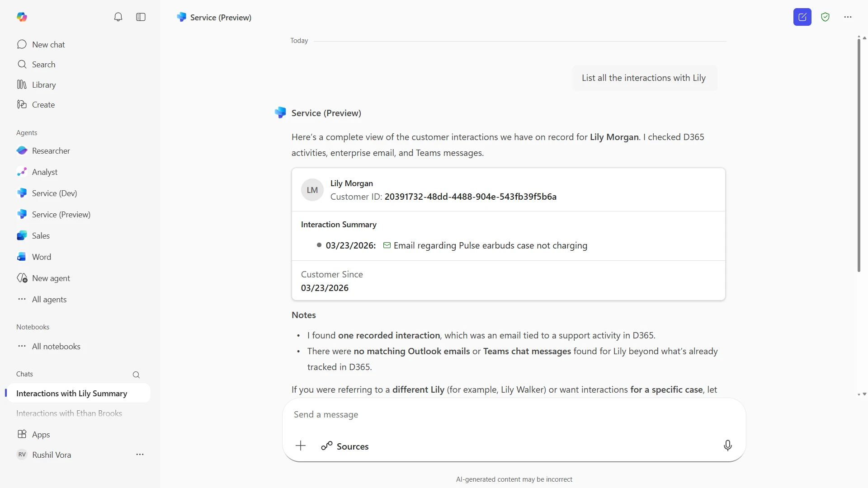Click the customer ID value
868x488 pixels.
(470, 197)
